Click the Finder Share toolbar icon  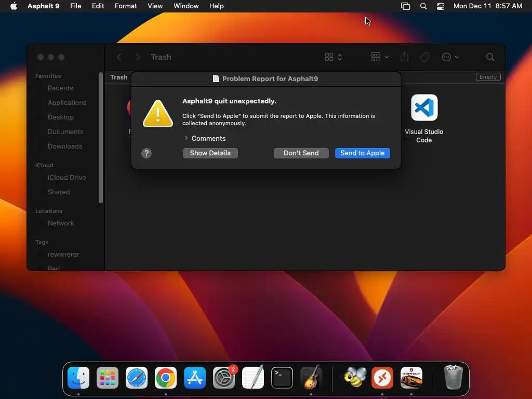(404, 57)
